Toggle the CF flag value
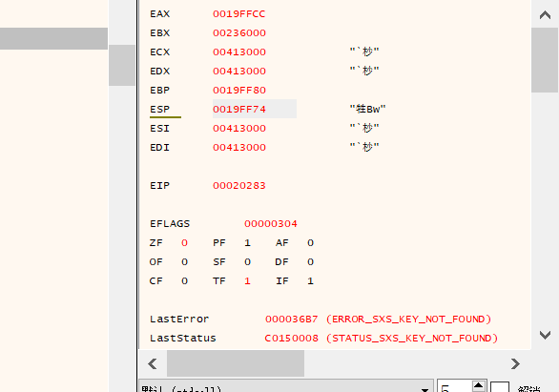559x392 pixels. pyautogui.click(x=184, y=281)
